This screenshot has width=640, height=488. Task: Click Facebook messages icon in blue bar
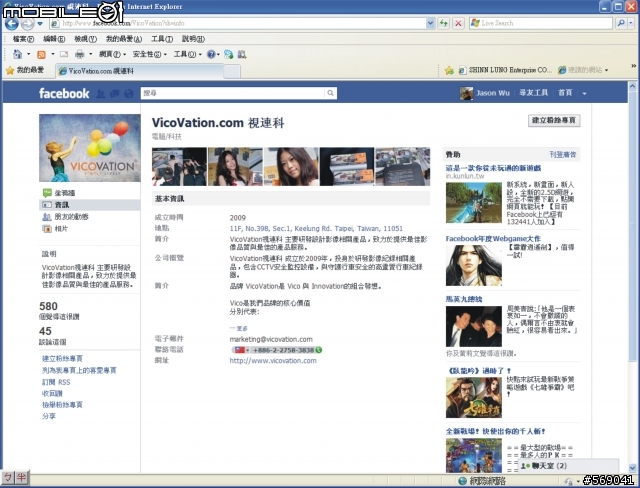point(115,94)
